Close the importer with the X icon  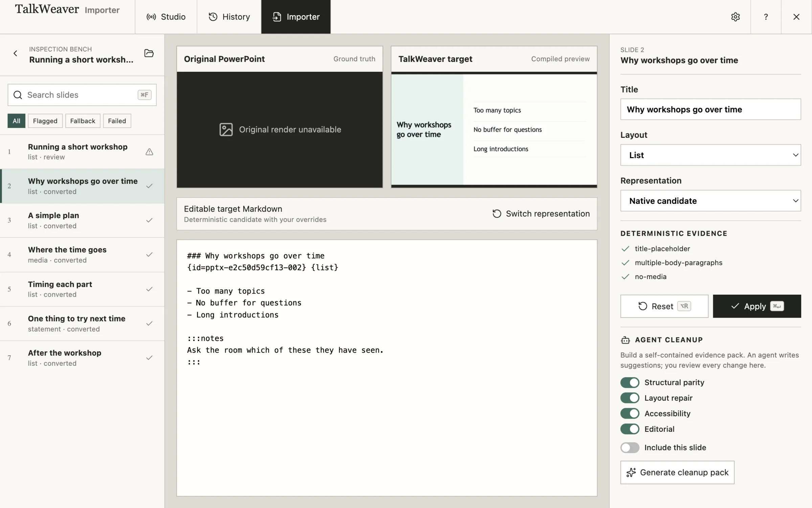(796, 17)
